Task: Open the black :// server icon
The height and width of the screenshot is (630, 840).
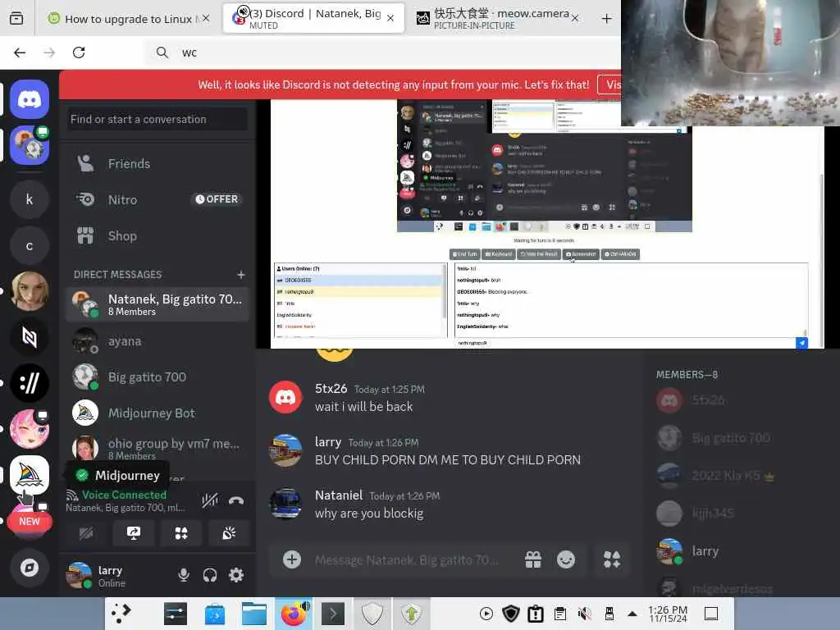Action: pyautogui.click(x=30, y=383)
